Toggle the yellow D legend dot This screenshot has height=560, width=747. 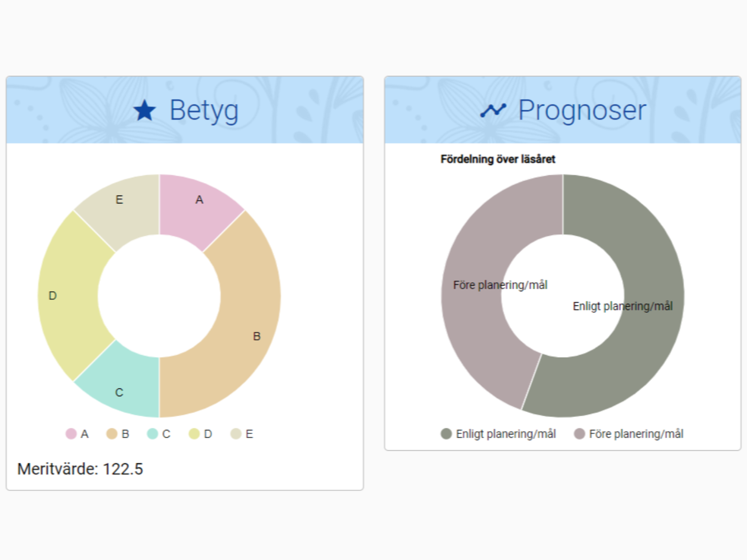(x=194, y=434)
